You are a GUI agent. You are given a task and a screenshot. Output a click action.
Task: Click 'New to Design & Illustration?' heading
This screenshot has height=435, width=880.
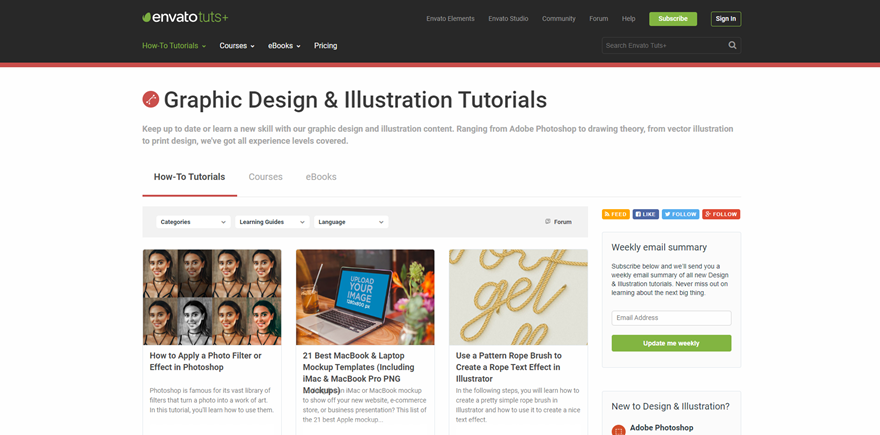[670, 406]
